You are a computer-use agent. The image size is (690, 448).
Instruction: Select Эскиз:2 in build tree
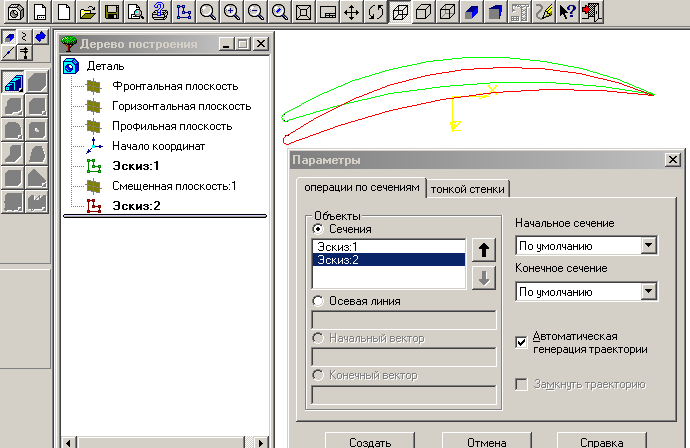click(136, 206)
